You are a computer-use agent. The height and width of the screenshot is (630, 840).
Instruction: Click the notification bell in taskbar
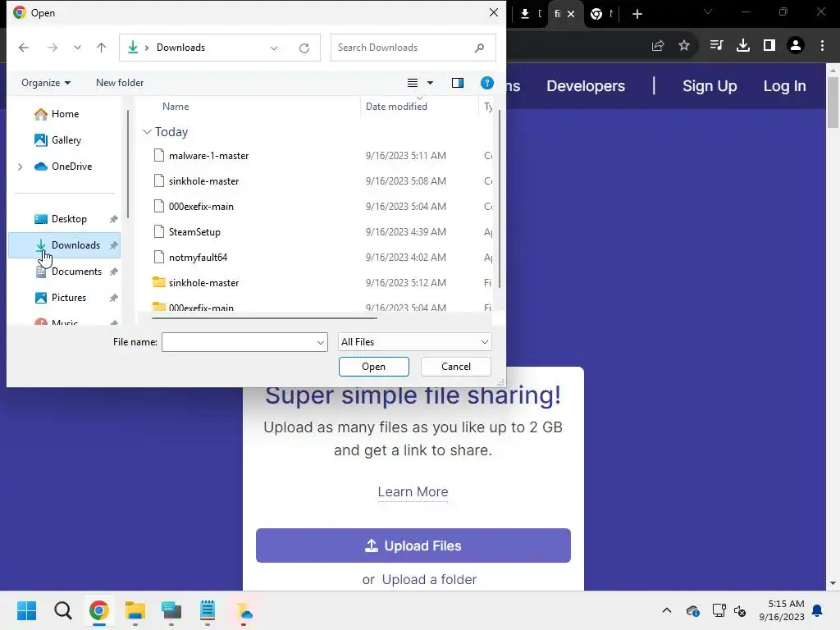[818, 610]
